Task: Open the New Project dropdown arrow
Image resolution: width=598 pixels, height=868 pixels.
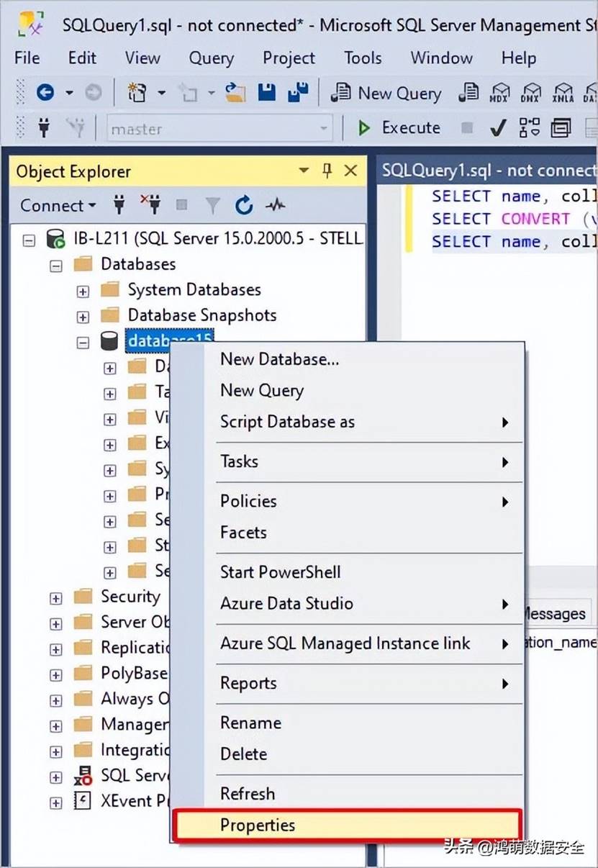Action: pyautogui.click(x=162, y=92)
